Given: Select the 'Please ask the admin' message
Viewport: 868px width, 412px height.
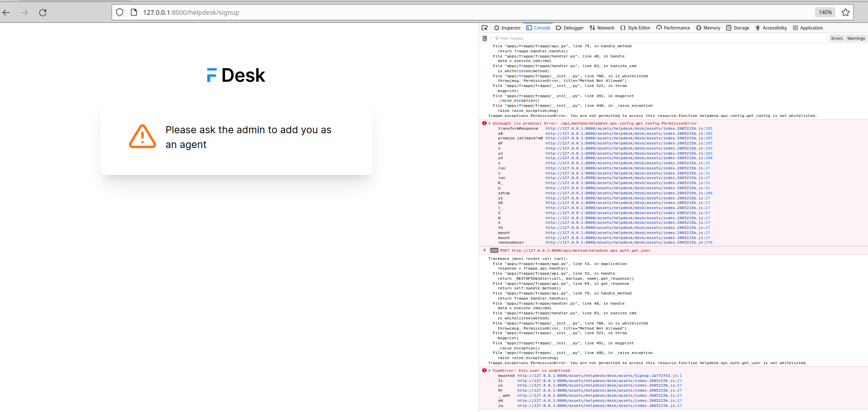Looking at the screenshot, I should [x=248, y=137].
